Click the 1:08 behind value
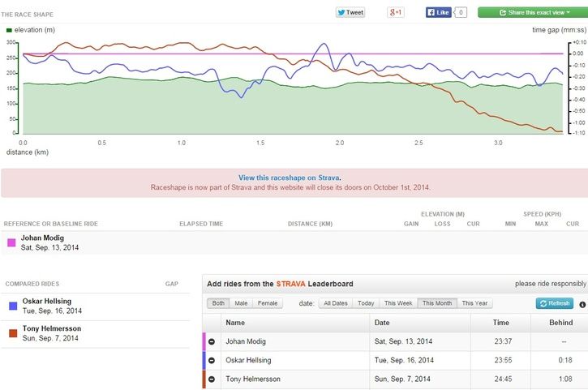588x390 pixels. tap(565, 379)
